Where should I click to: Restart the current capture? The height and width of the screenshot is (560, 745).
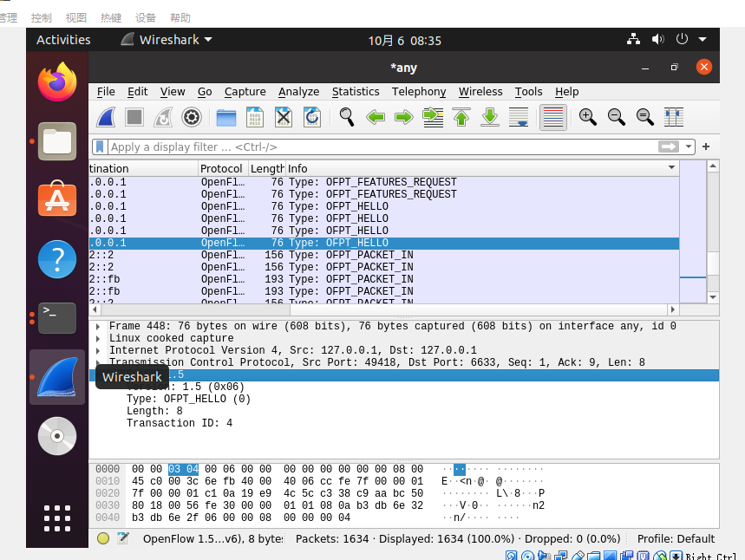click(x=163, y=117)
